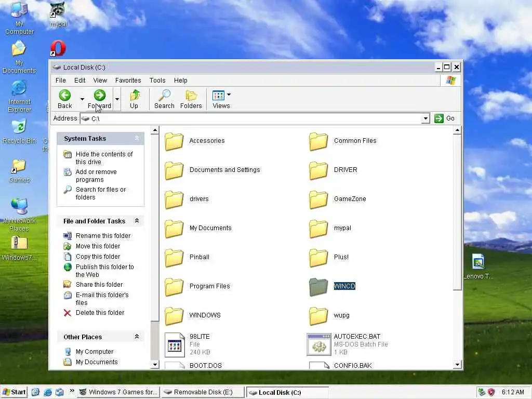Select the 98LITE file icon
The width and height of the screenshot is (532, 399).
click(x=175, y=345)
